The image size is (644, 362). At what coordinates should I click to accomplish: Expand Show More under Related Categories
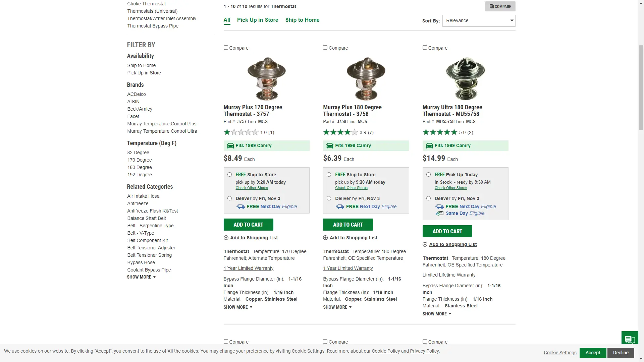click(141, 277)
